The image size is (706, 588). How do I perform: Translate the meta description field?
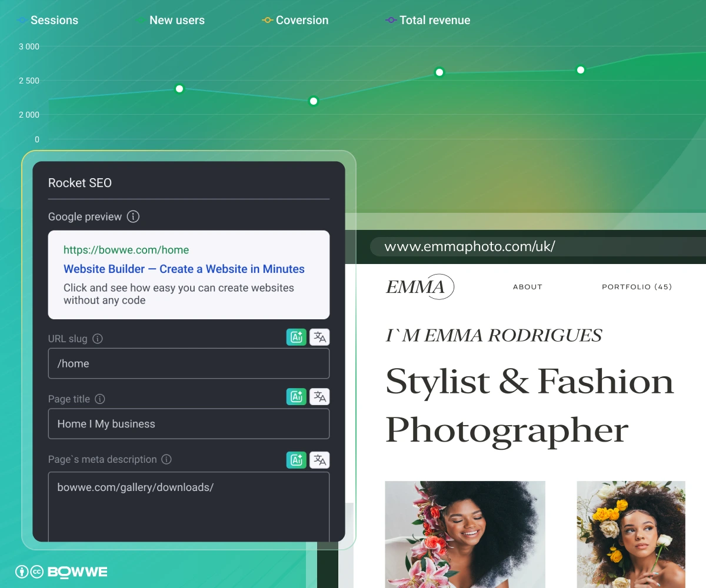319,460
